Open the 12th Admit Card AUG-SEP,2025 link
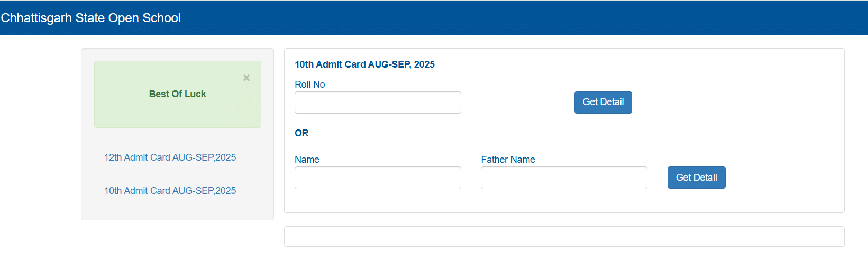This screenshot has width=868, height=261. click(x=170, y=157)
